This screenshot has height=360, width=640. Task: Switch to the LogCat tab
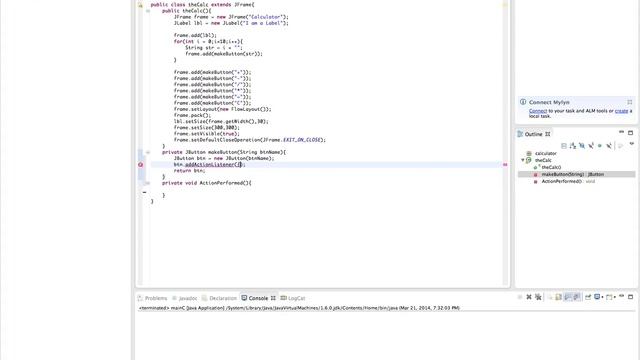tap(293, 298)
